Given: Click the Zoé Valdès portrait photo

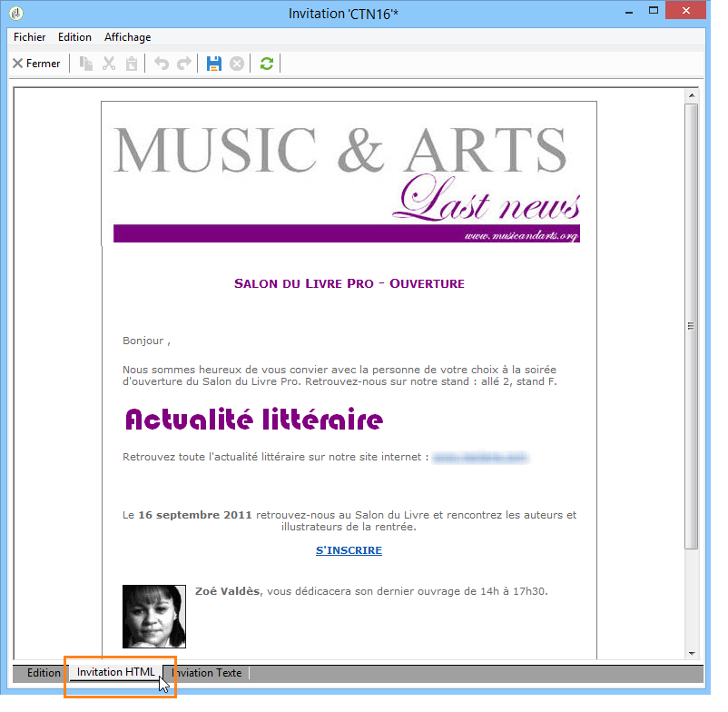Looking at the screenshot, I should (x=154, y=617).
